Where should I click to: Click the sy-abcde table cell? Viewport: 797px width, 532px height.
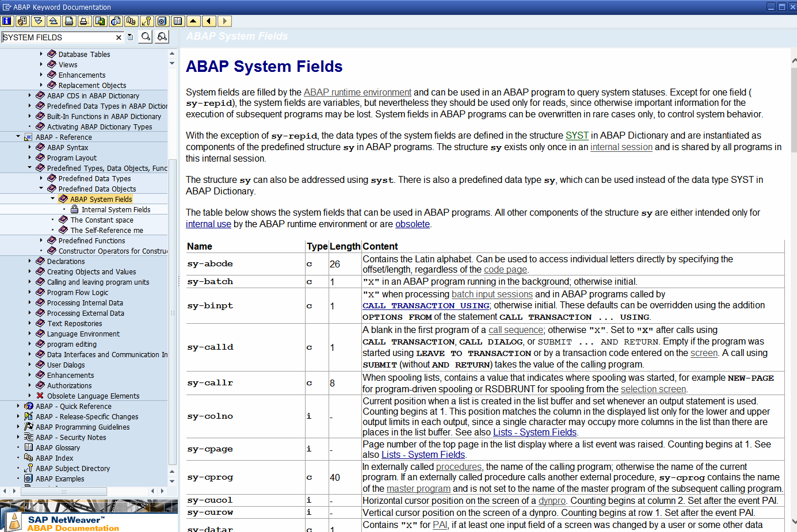point(246,264)
